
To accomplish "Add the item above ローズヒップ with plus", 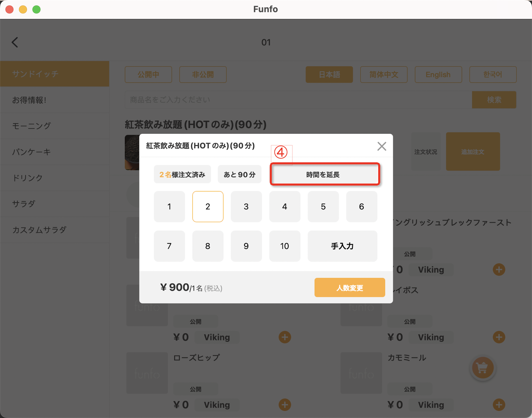I will pos(285,337).
